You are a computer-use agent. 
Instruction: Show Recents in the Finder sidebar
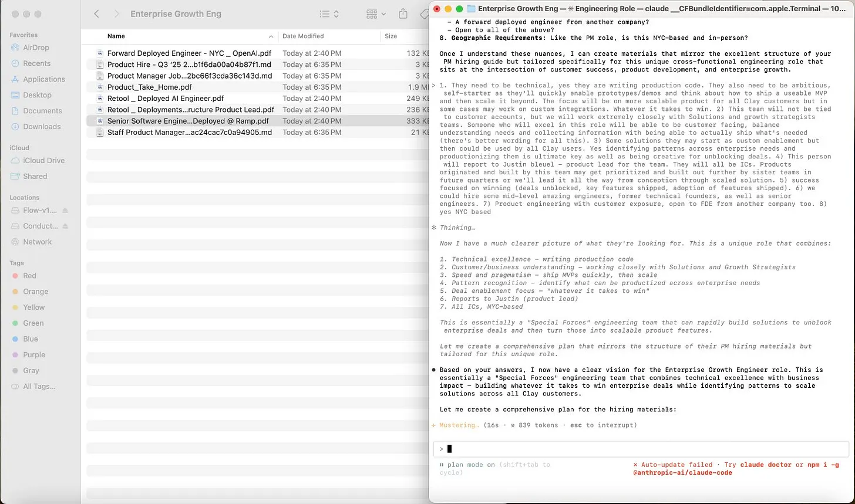coord(38,63)
